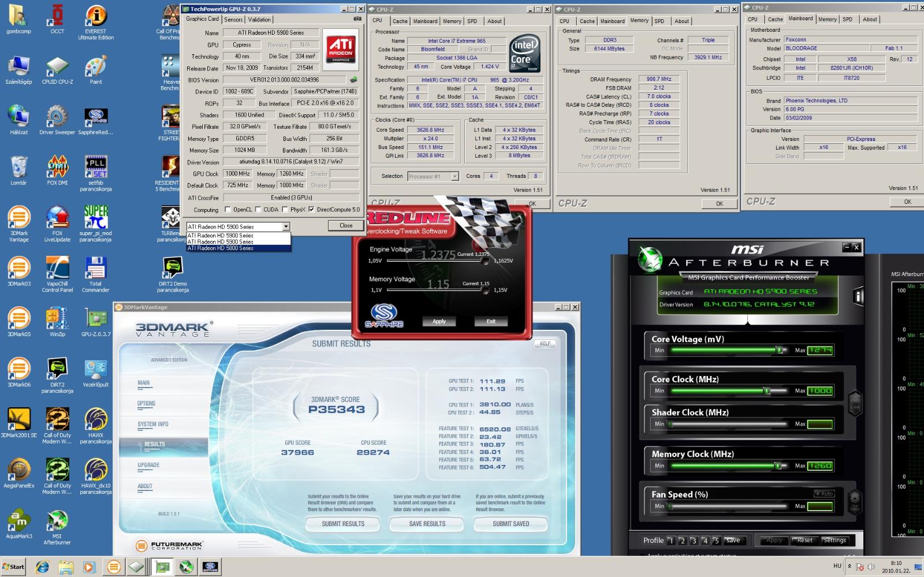Image resolution: width=924 pixels, height=577 pixels.
Task: Click the HELP button in 3DMark Vantage
Action: pos(545,343)
